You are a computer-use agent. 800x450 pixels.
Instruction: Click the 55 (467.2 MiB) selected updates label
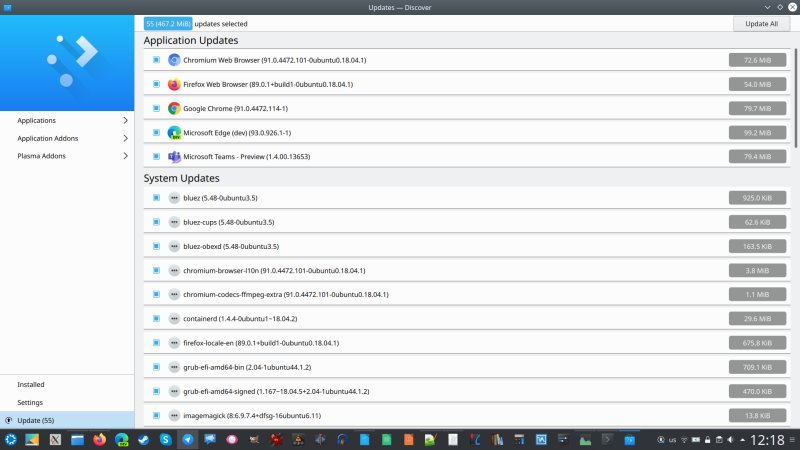coord(168,24)
